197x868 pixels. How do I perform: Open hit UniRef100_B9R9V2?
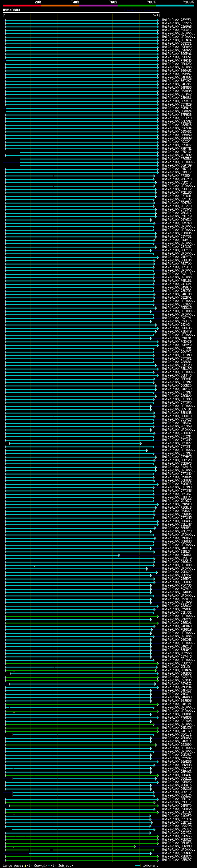(x=176, y=50)
